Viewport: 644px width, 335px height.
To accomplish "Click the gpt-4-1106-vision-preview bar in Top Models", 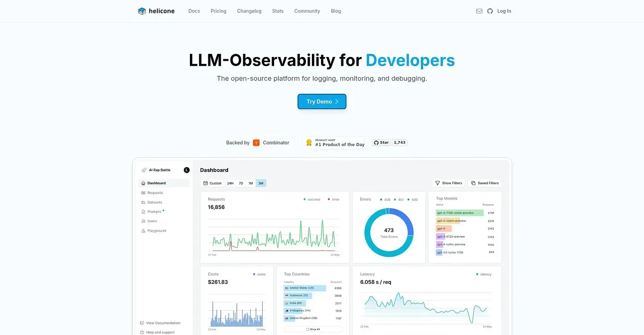I will pos(460,213).
